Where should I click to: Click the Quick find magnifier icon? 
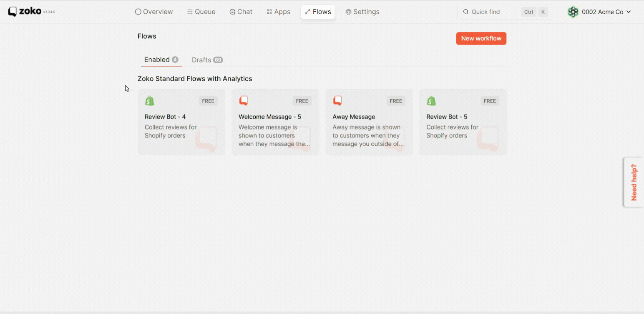pos(466,12)
